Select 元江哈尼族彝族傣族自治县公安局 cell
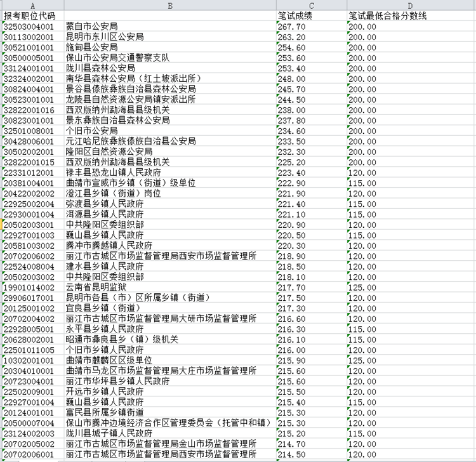This screenshot has width=476, height=462. 170,141
